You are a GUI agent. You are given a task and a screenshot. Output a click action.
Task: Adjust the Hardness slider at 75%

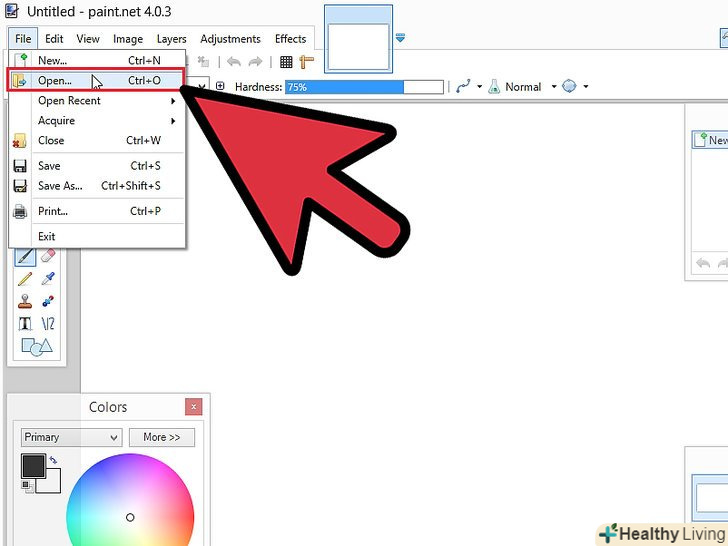(x=364, y=87)
